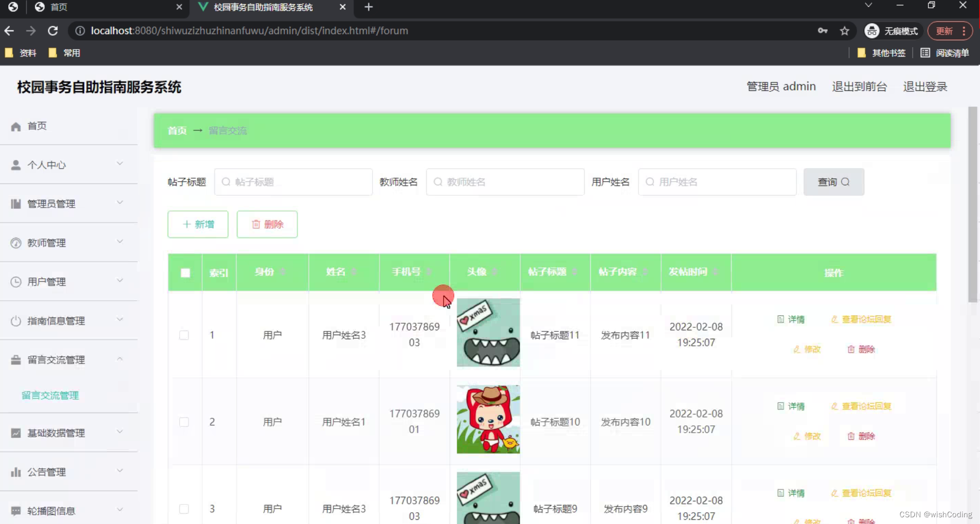Viewport: 980px width, 524px height.
Task: Expand the 管理员管理 sidebar section
Action: click(x=120, y=203)
